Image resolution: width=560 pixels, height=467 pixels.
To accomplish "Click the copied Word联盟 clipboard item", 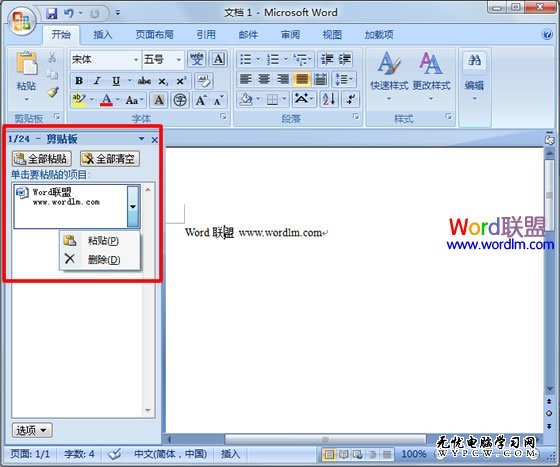I will [71, 206].
